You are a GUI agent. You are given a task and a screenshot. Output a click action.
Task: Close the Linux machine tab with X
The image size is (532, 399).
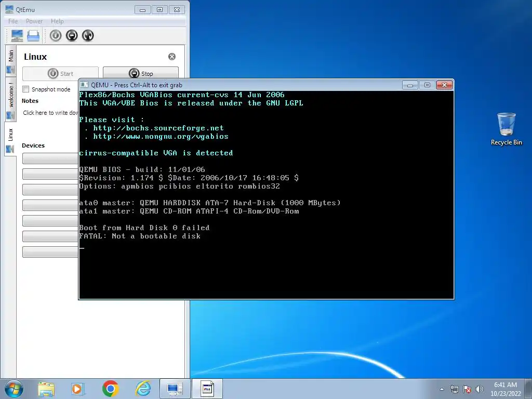coord(172,57)
